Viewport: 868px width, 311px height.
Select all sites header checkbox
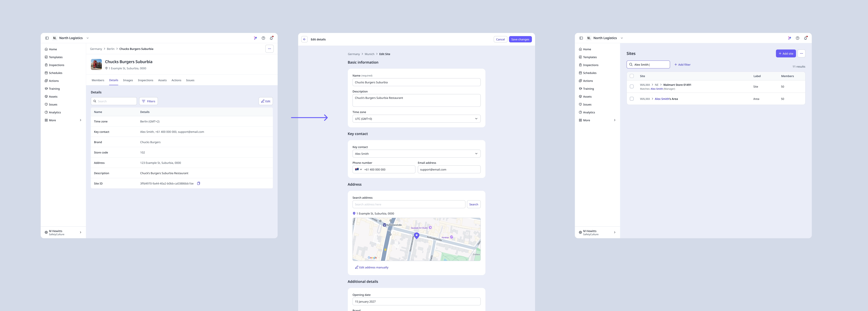632,76
